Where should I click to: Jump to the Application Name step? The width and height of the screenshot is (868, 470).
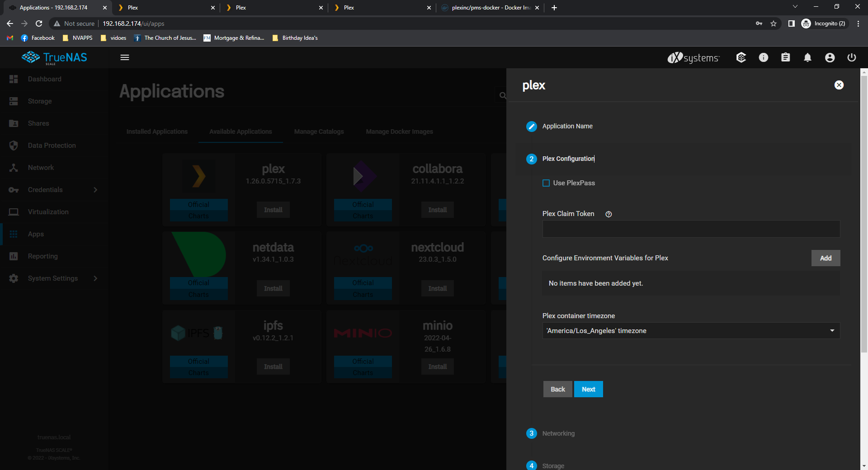[x=567, y=126]
